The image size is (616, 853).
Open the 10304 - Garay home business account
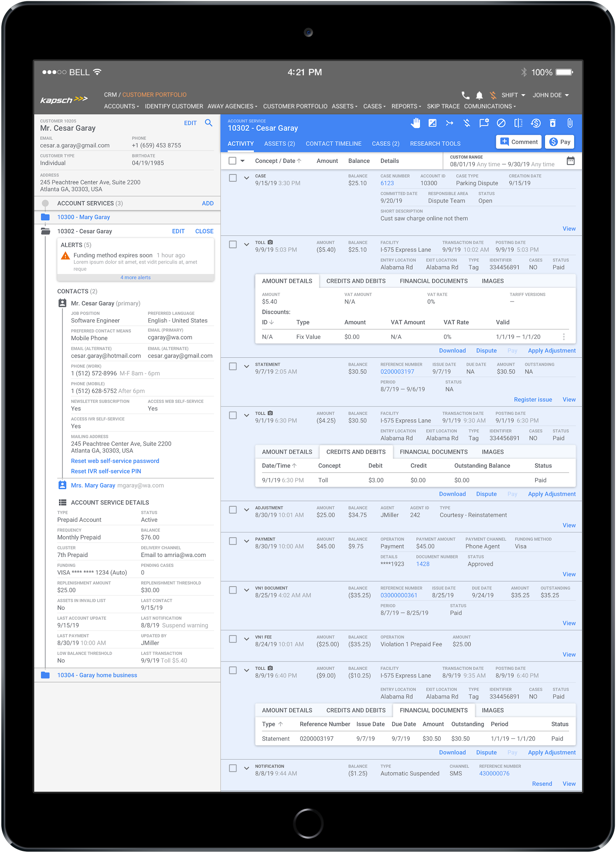click(97, 675)
